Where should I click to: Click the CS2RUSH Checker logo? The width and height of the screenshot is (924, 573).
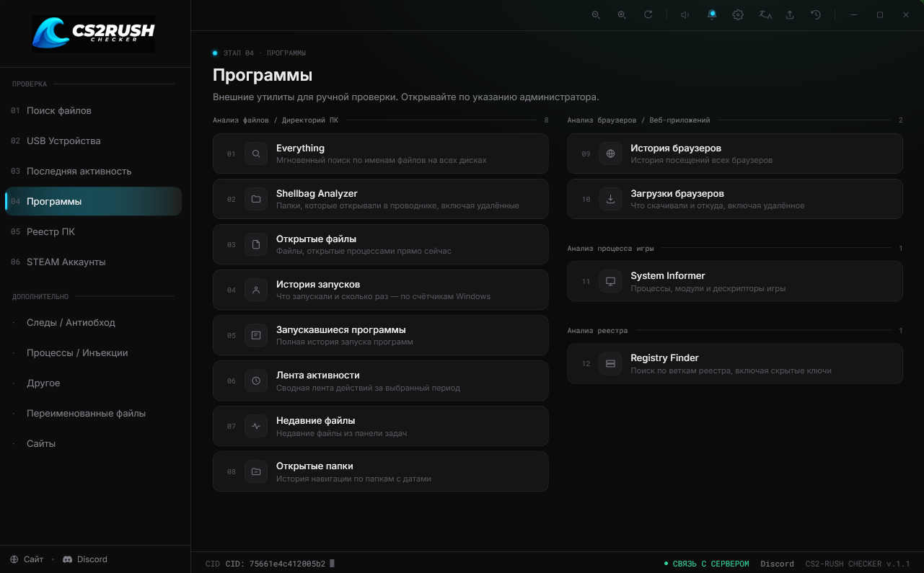[x=94, y=34]
